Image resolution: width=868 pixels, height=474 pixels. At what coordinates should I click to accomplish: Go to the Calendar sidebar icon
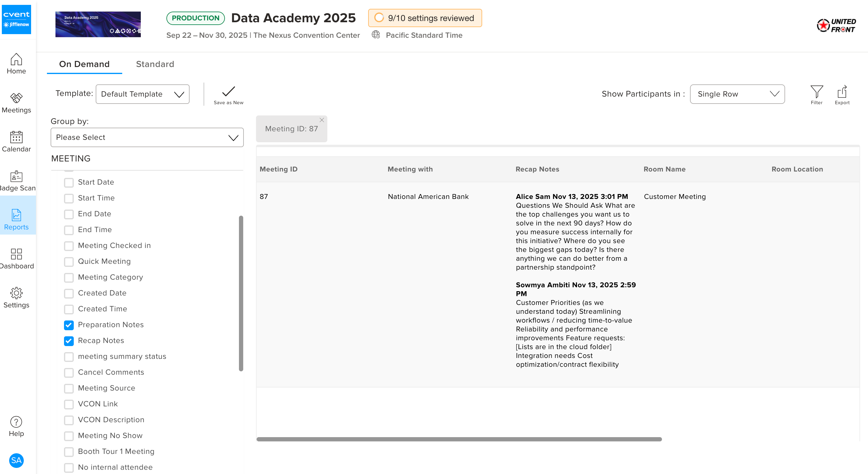click(x=16, y=141)
